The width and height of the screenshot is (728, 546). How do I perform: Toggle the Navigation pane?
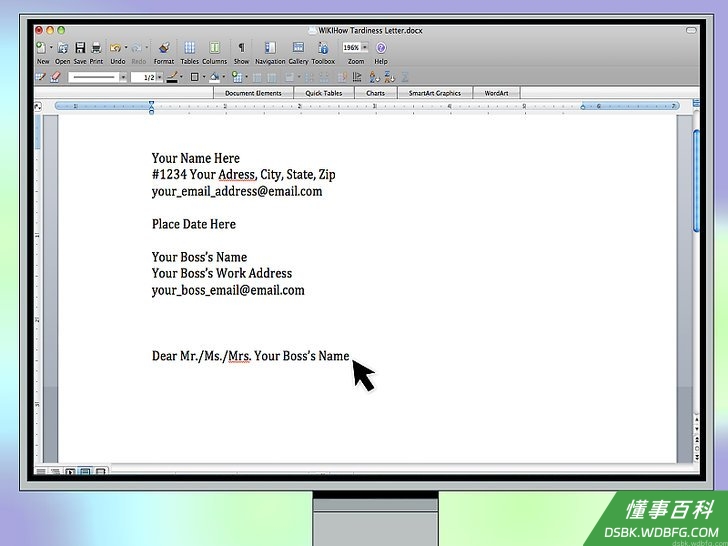point(270,47)
